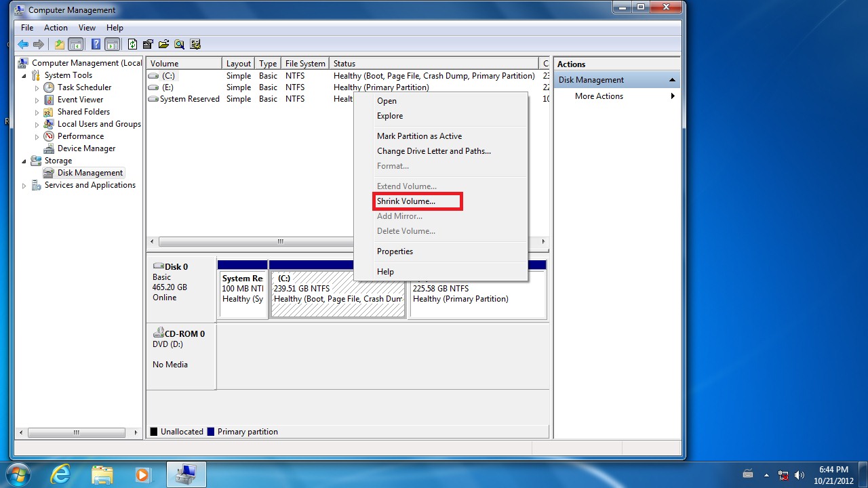The height and width of the screenshot is (488, 868).
Task: Expand the Services and Applications node
Action: (x=25, y=185)
